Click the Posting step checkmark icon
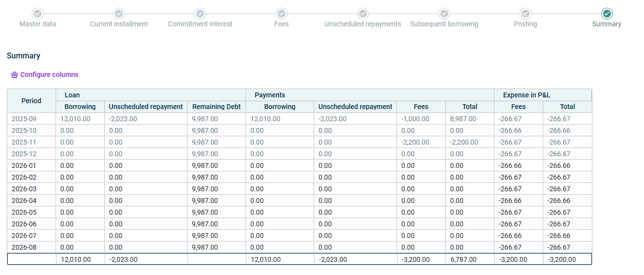 (525, 14)
